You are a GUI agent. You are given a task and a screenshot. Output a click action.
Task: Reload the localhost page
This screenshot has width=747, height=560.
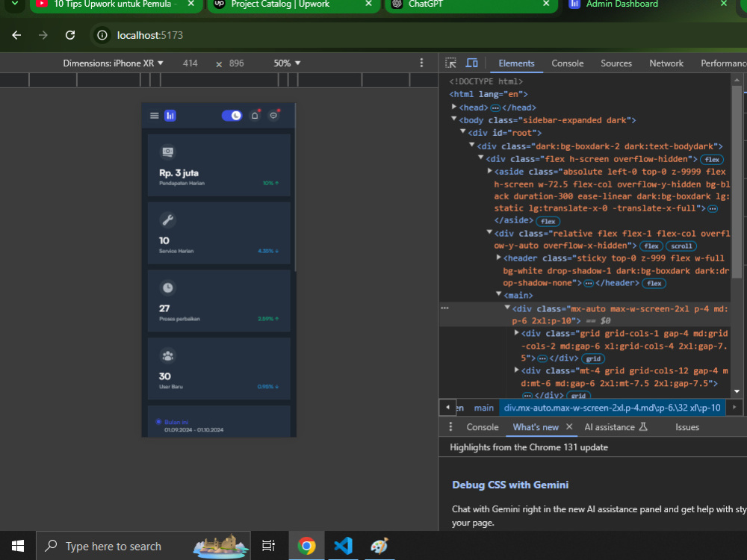coord(70,35)
